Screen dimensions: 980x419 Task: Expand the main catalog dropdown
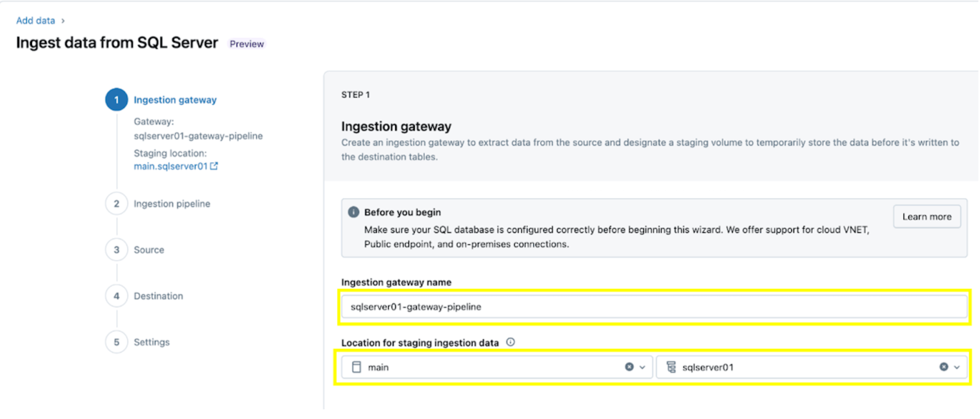click(642, 367)
